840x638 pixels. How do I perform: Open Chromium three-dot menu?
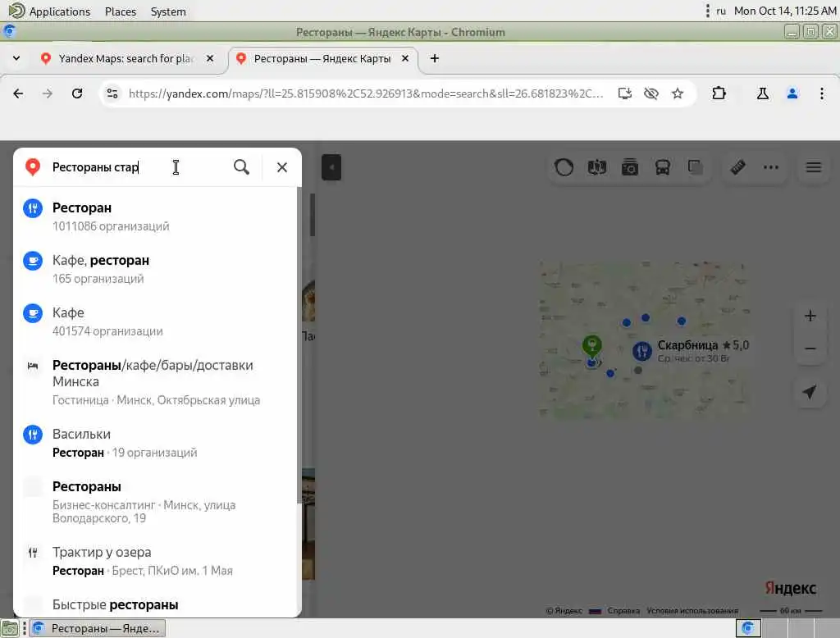[x=822, y=93]
